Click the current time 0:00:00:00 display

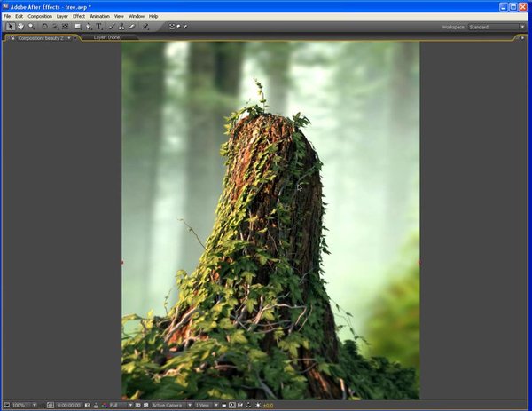click(68, 405)
